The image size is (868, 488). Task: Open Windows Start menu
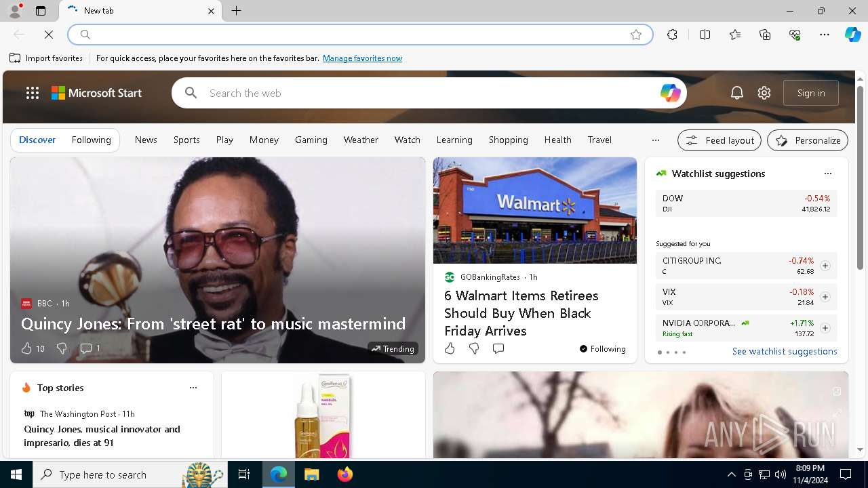point(16,474)
